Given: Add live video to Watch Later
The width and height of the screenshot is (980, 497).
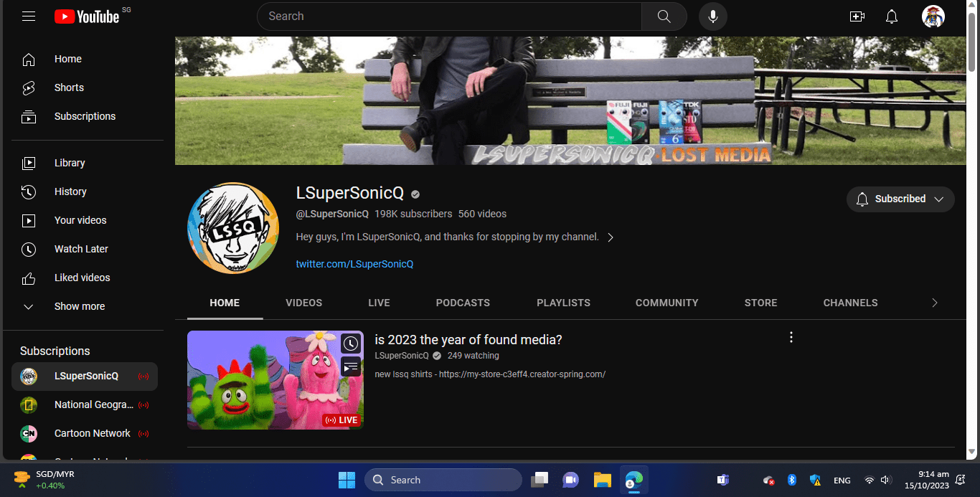Looking at the screenshot, I should (350, 344).
